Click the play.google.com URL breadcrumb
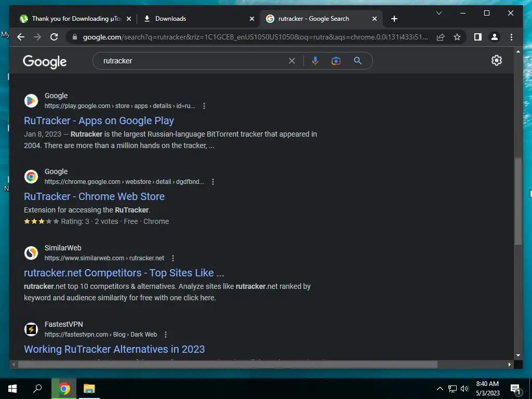The image size is (532, 399). (x=120, y=106)
